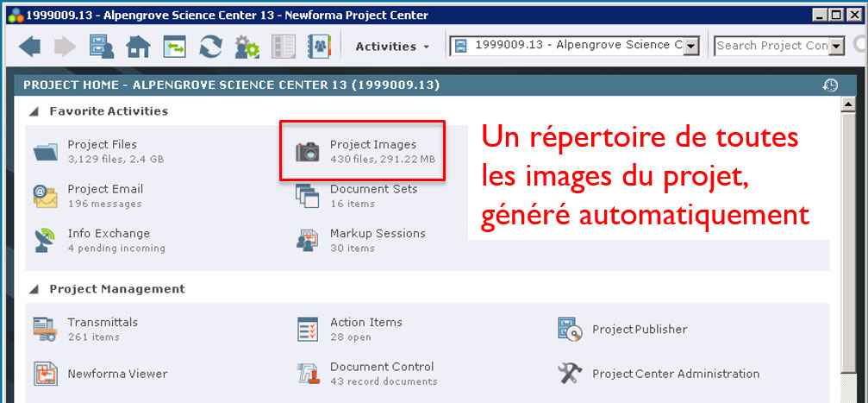868x403 pixels.
Task: Collapse the Project Management section
Action: [34, 290]
